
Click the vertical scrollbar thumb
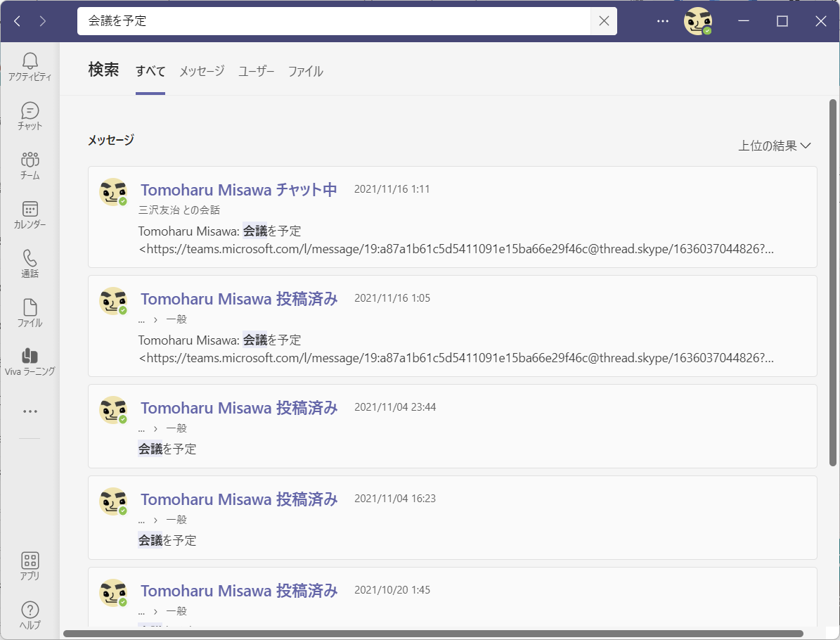coord(833,283)
